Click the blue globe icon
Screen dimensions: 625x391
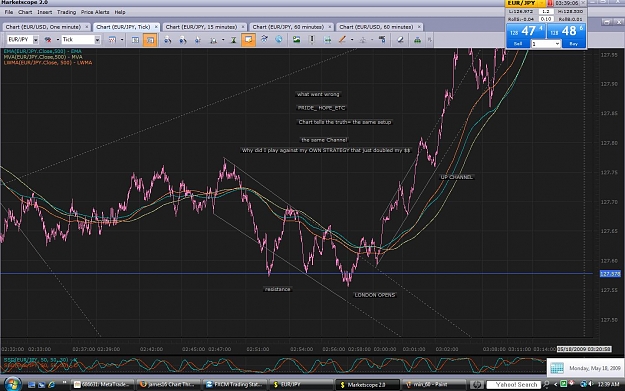point(279,39)
